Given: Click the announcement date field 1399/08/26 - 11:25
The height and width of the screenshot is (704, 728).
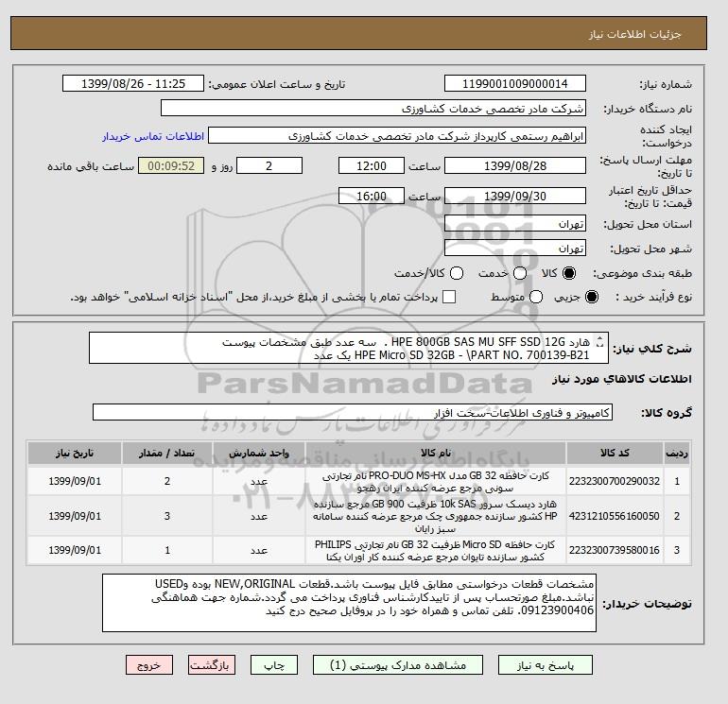Looking at the screenshot, I should coord(132,84).
